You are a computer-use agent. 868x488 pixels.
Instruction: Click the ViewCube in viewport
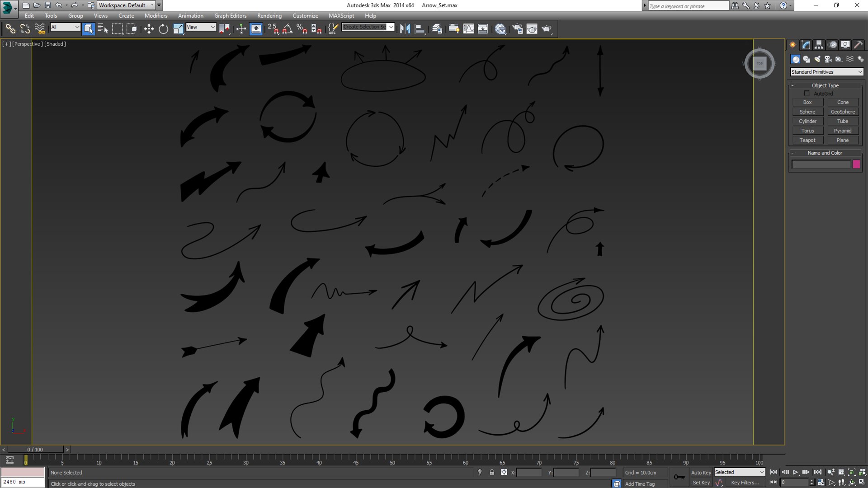point(759,63)
